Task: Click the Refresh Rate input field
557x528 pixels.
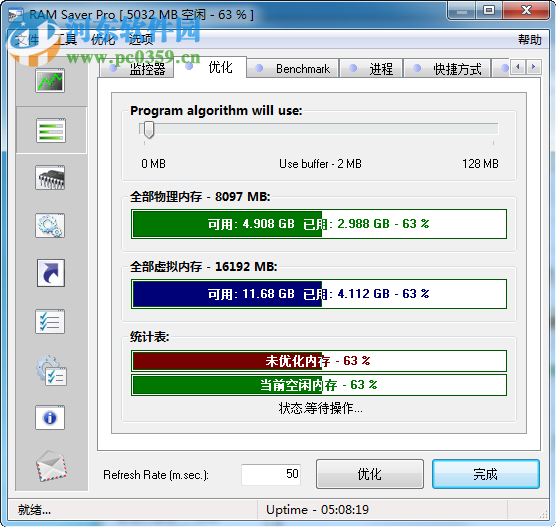Action: (271, 474)
